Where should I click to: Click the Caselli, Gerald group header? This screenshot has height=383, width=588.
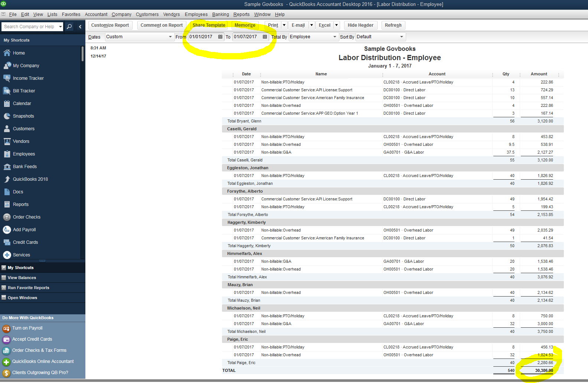[x=393, y=129]
